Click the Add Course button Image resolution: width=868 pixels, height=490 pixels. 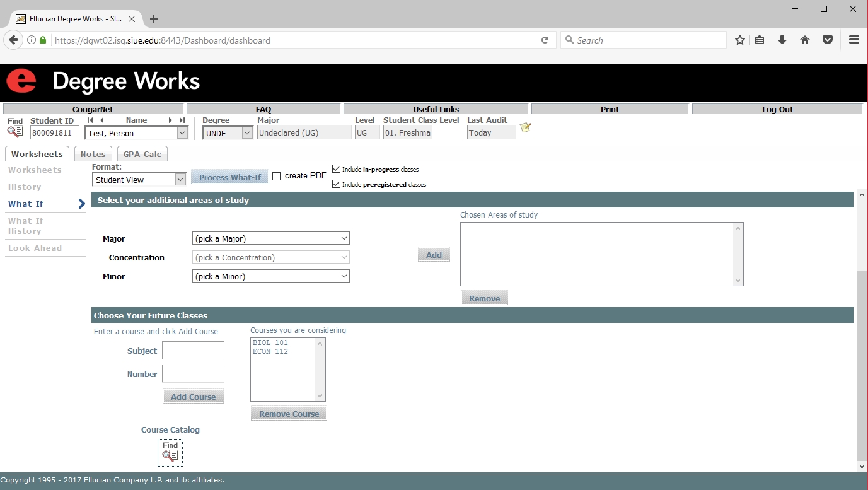193,397
